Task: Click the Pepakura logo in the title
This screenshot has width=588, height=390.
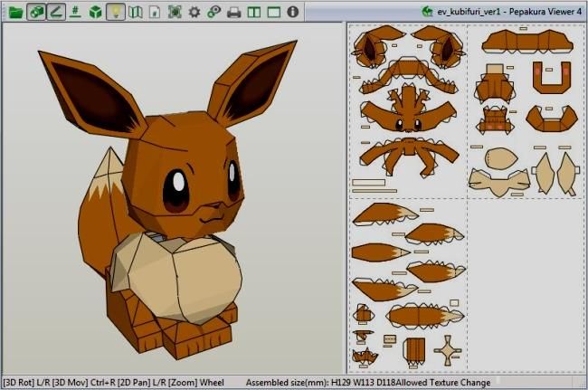Action: pyautogui.click(x=427, y=11)
